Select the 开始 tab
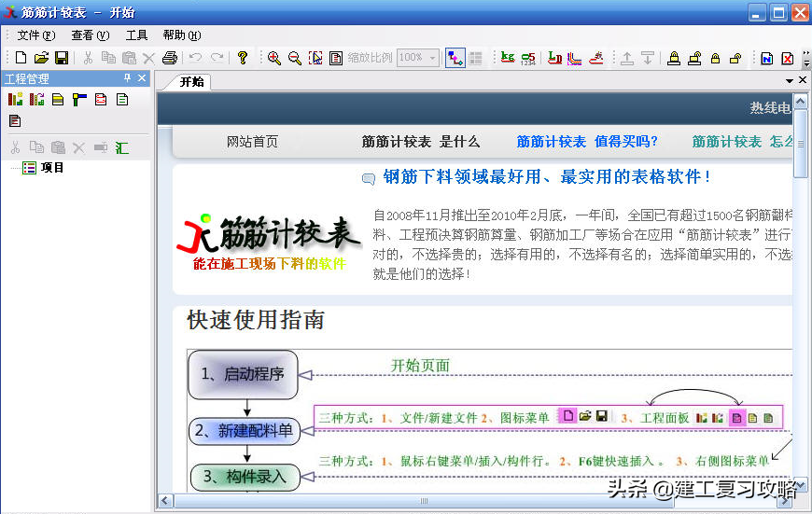The width and height of the screenshot is (812, 514). click(x=191, y=82)
